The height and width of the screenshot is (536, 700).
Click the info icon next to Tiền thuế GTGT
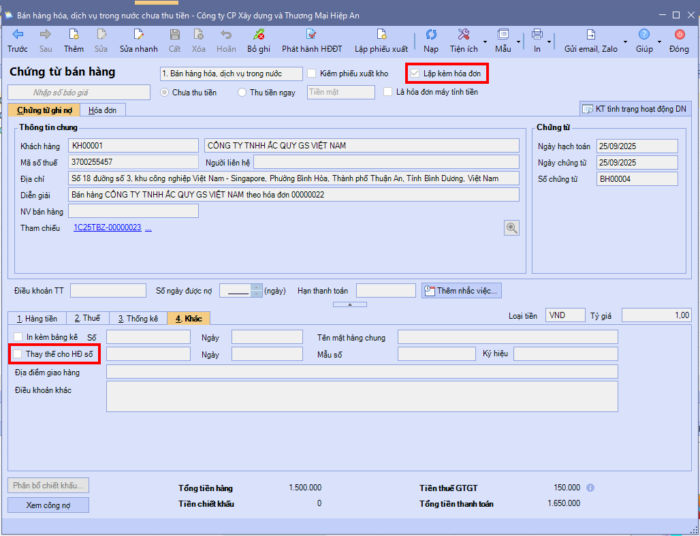coord(590,488)
